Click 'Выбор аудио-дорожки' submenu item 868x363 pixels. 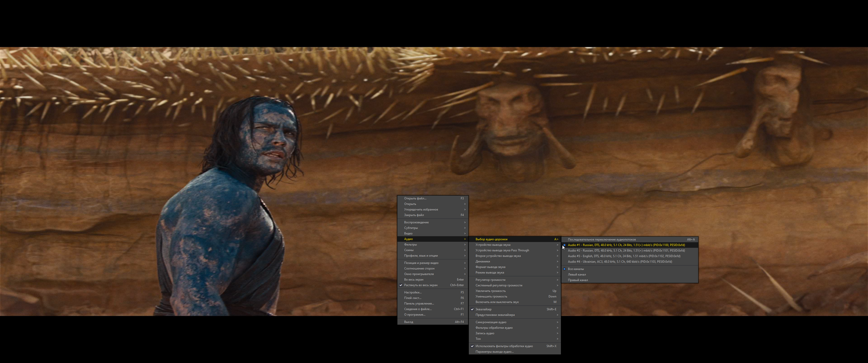515,239
